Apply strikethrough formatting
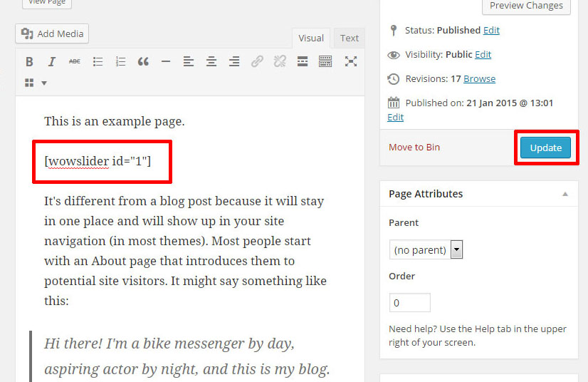The image size is (588, 382). click(x=74, y=62)
